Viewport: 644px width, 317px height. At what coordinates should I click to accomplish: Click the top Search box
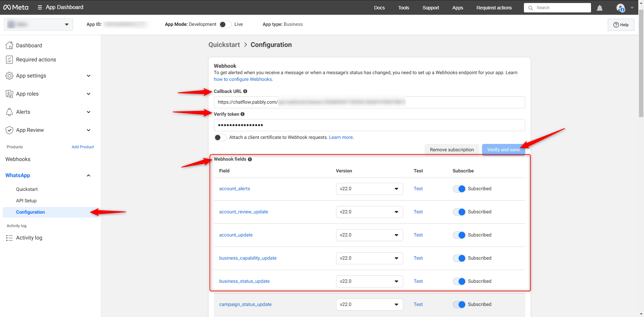557,8
